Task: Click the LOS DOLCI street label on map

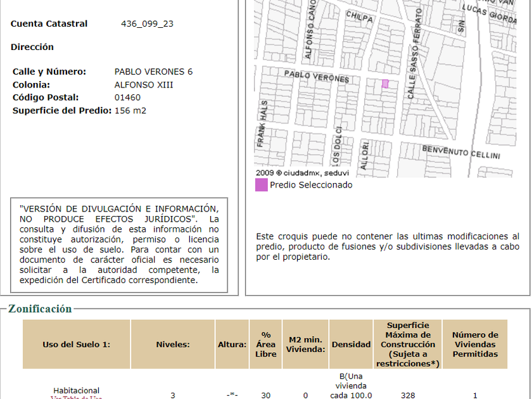Action: click(x=337, y=147)
